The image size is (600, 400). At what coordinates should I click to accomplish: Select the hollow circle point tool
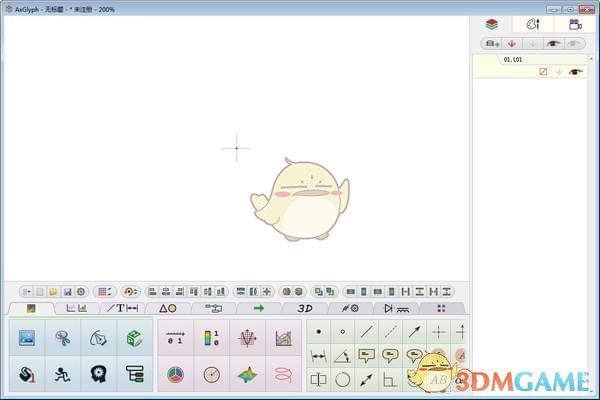(342, 332)
